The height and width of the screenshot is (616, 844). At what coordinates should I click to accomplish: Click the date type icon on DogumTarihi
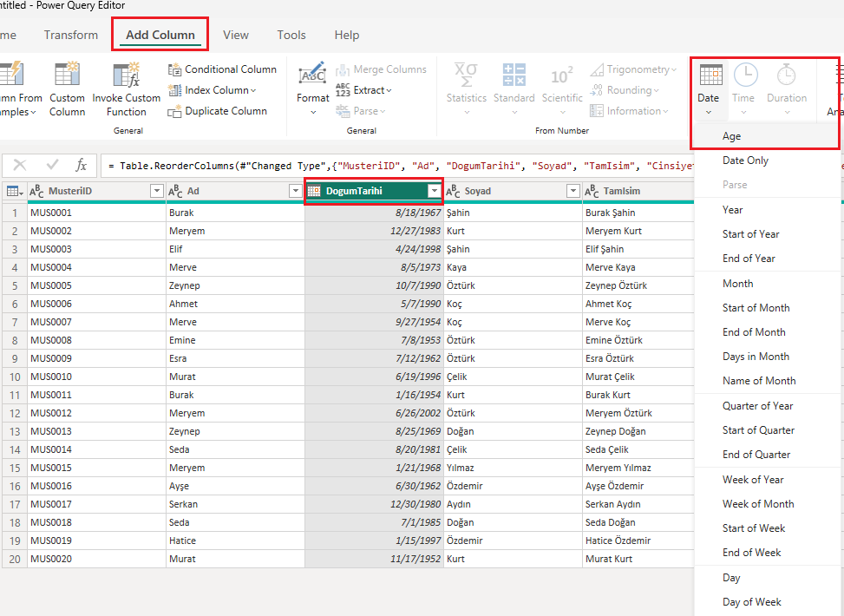tap(314, 191)
